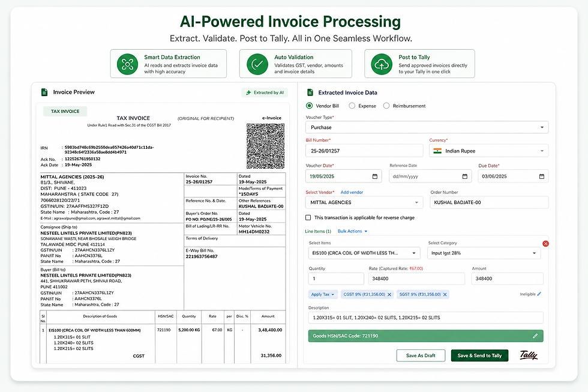Click the Indian flag currency icon
The height and width of the screenshot is (392, 588).
[437, 151]
